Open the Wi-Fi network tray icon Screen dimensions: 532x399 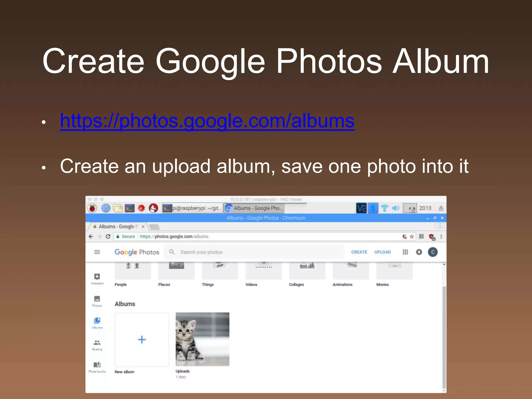coord(384,208)
